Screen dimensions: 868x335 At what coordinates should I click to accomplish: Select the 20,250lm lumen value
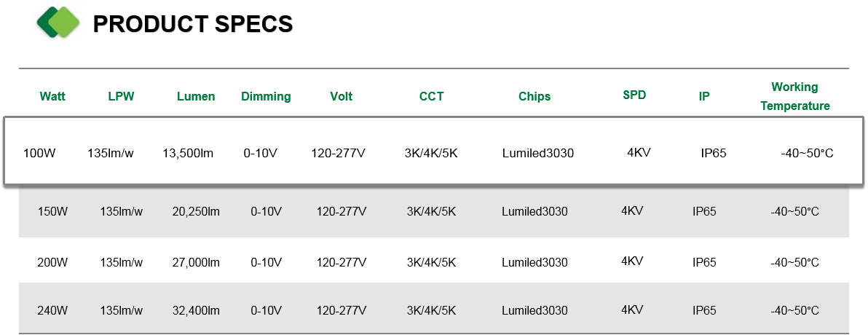[196, 211]
